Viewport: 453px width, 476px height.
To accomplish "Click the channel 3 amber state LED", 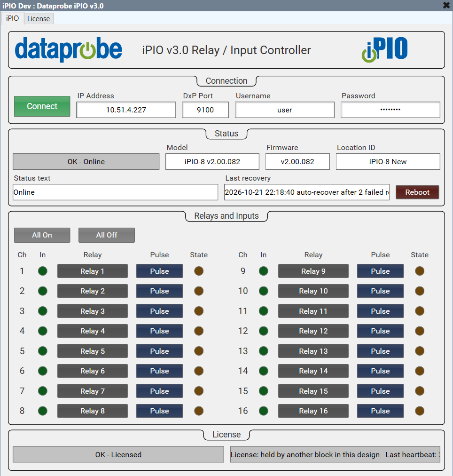I will click(x=199, y=311).
